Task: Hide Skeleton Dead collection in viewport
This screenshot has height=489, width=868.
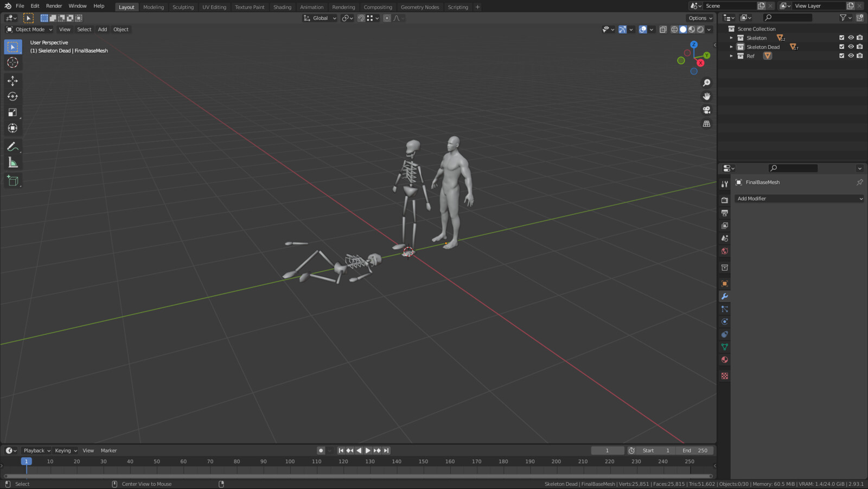Action: pos(851,47)
